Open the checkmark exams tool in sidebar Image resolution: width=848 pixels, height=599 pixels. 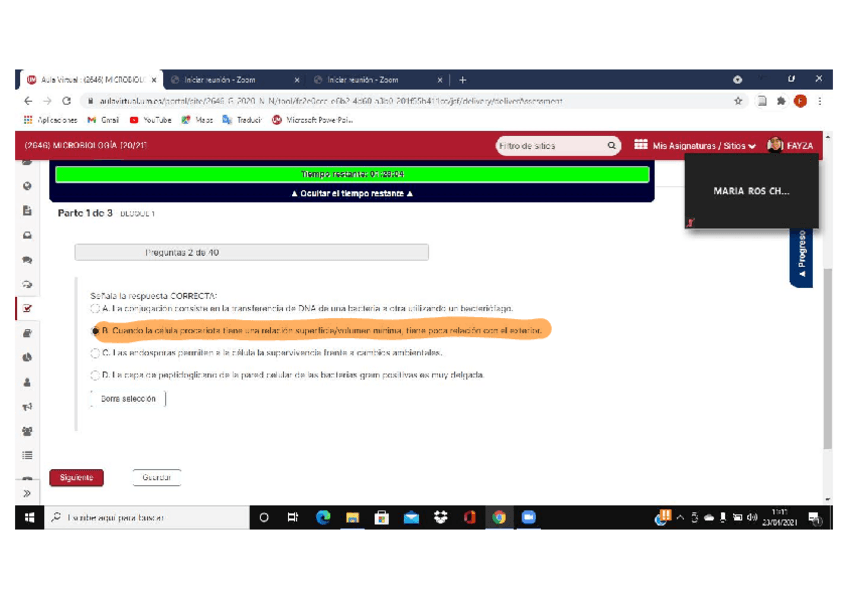click(27, 309)
